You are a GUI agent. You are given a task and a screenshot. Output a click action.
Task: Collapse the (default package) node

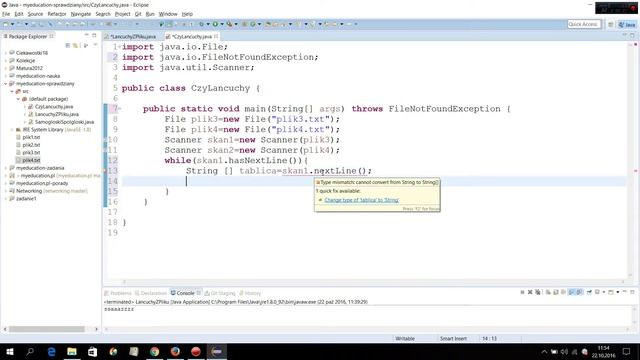(x=18, y=99)
